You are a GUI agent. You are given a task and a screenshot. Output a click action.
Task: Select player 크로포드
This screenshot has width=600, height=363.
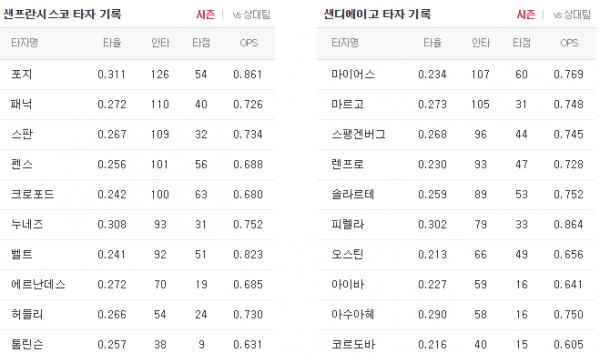tap(137, 194)
